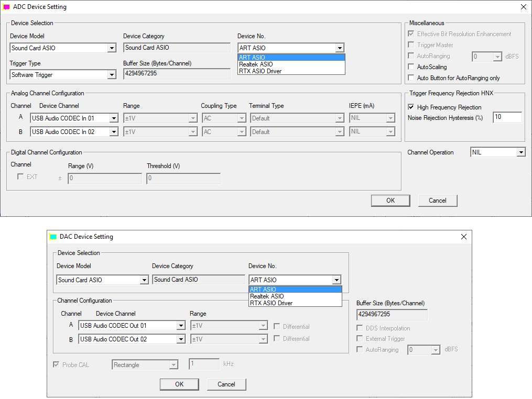Screen dimensions: 532x399
Task: Select RTX ASIO Driver in DAC list
Action: tap(271, 303)
